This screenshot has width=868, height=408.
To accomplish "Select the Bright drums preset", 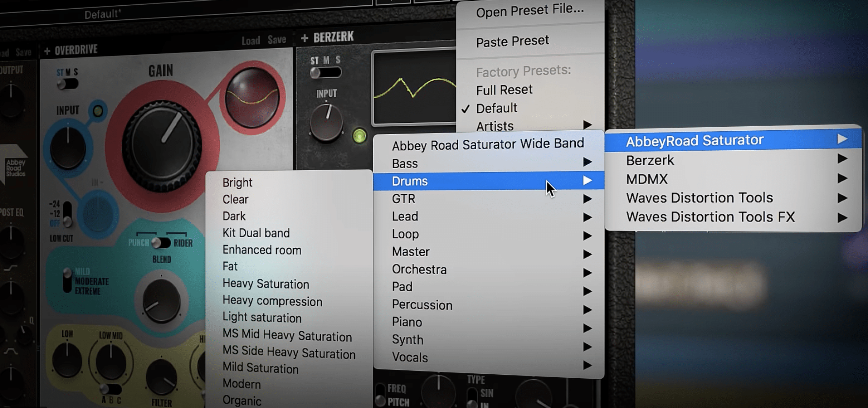I will [x=289, y=183].
